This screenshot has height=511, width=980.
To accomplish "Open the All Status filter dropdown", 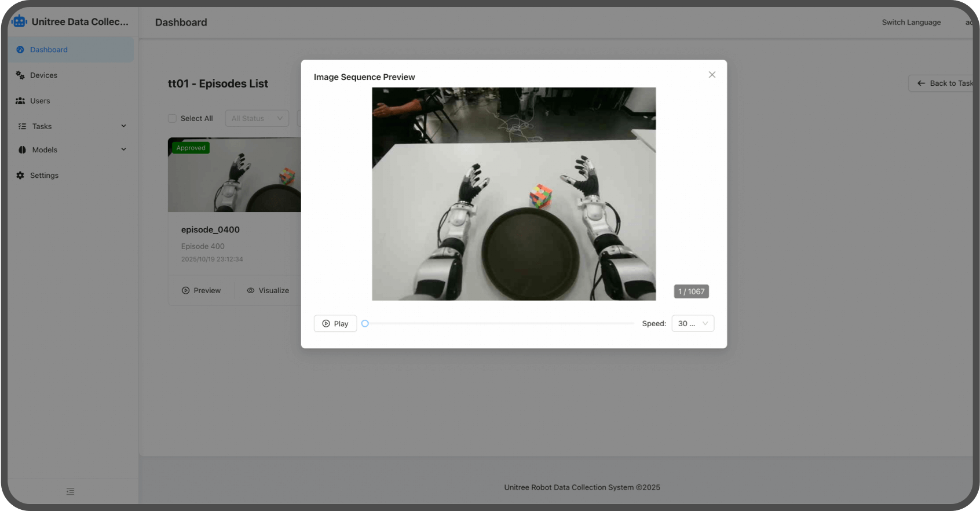I will coord(257,119).
